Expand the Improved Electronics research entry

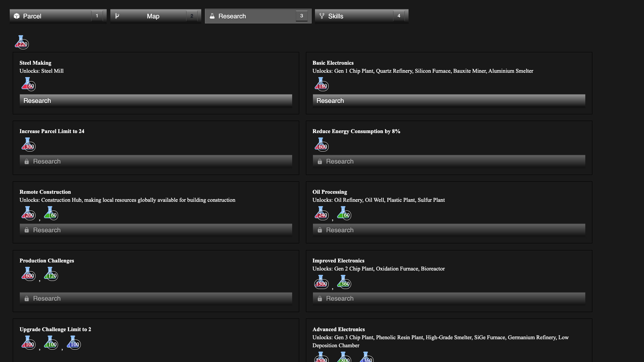(x=338, y=260)
